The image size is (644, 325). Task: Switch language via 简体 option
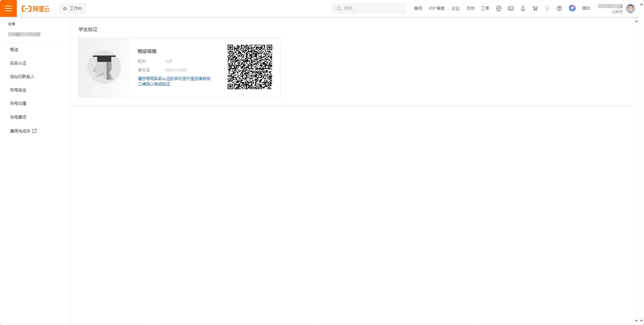(x=586, y=8)
